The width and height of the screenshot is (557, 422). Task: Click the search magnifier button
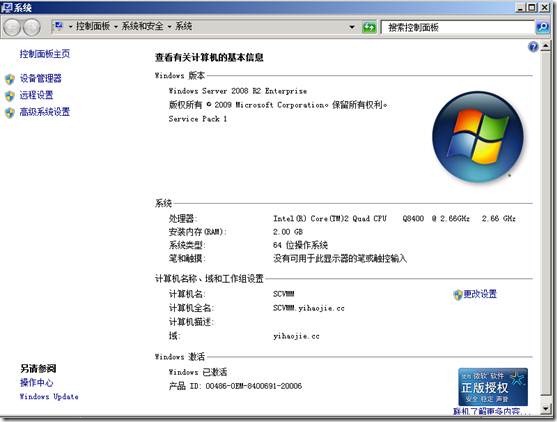pos(542,27)
